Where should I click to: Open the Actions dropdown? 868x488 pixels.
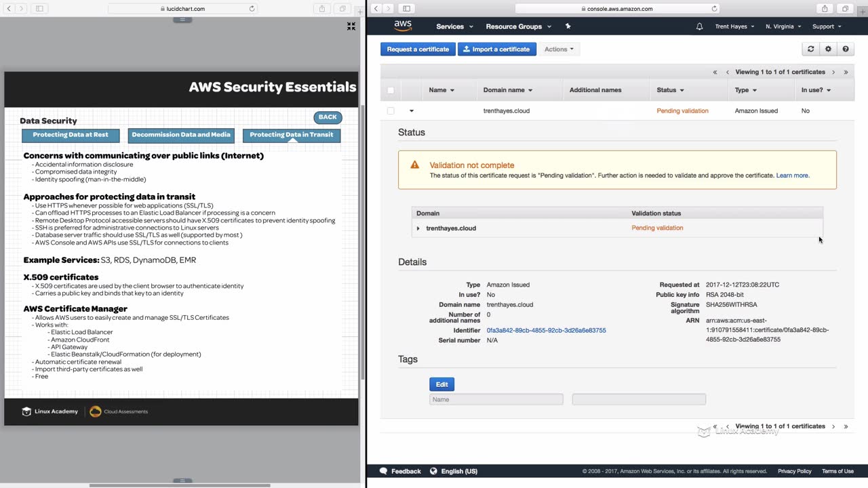[x=559, y=49]
